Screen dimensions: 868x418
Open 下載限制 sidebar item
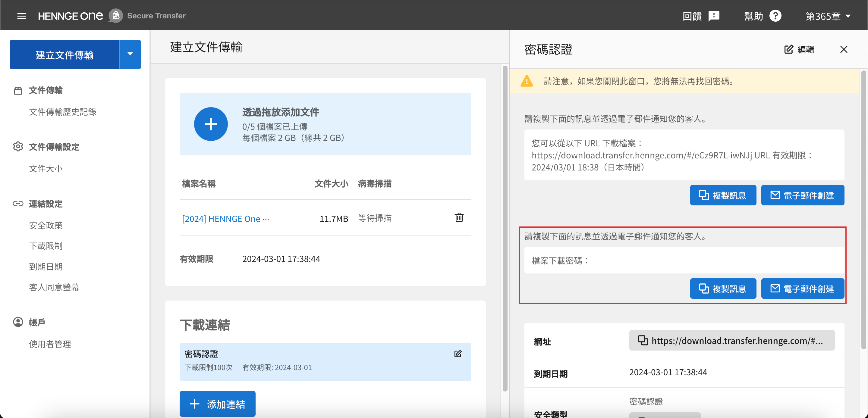(46, 246)
